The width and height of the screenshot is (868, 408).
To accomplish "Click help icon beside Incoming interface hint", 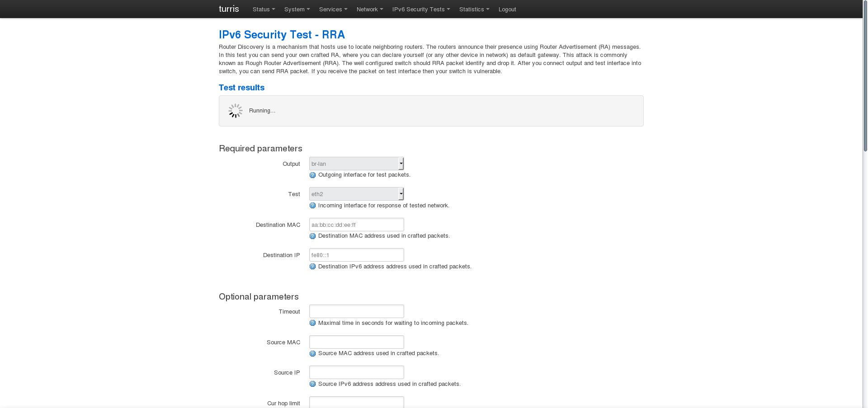I will click(312, 206).
